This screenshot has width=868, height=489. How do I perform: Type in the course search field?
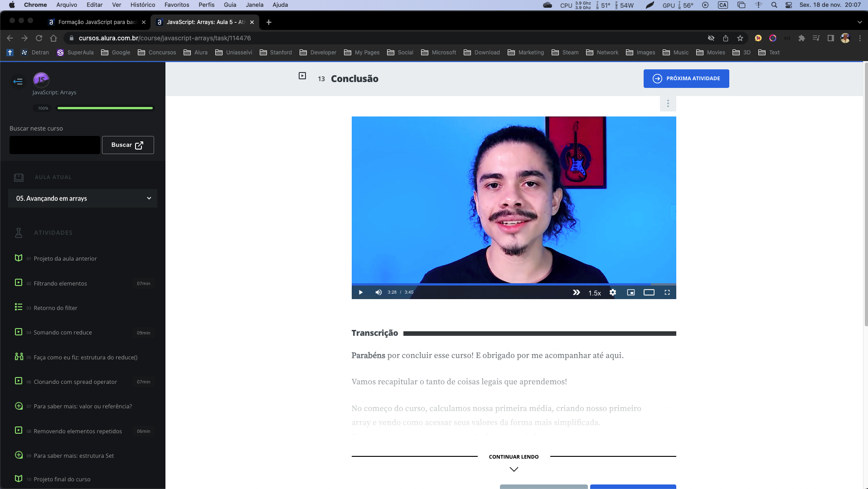coord(55,145)
